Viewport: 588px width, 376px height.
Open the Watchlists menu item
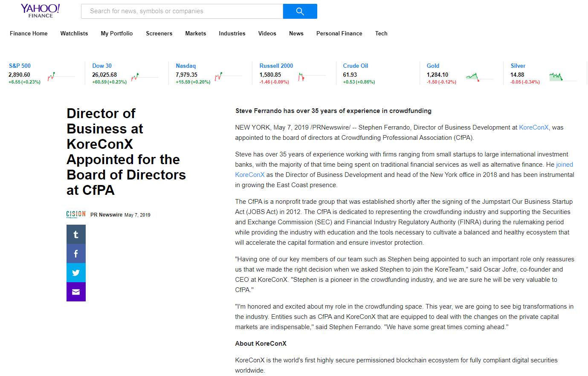pos(74,33)
